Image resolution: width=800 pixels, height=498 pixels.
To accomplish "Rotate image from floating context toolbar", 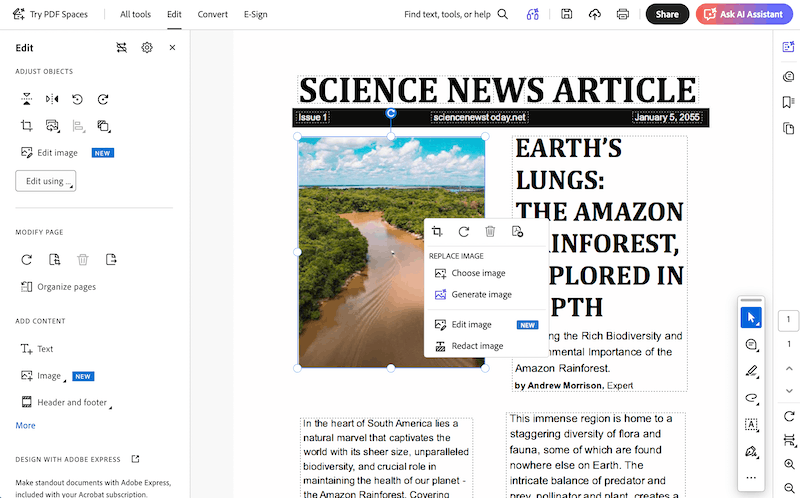I will point(464,232).
